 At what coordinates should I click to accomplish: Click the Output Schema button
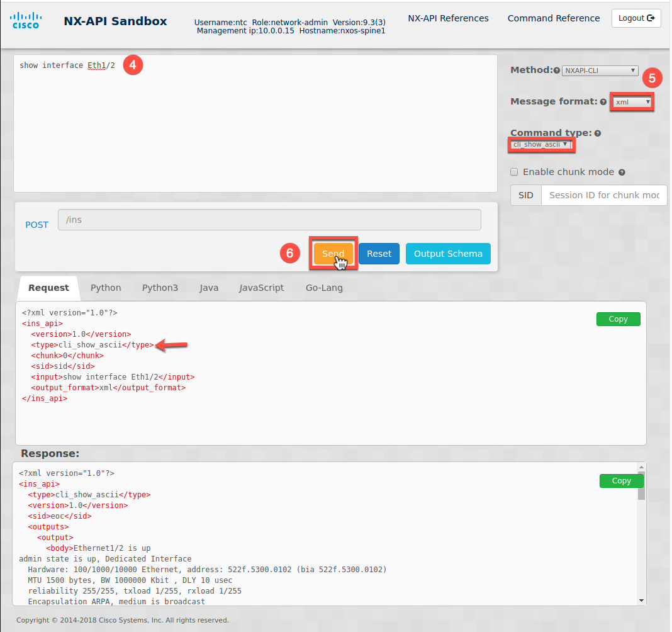(448, 253)
